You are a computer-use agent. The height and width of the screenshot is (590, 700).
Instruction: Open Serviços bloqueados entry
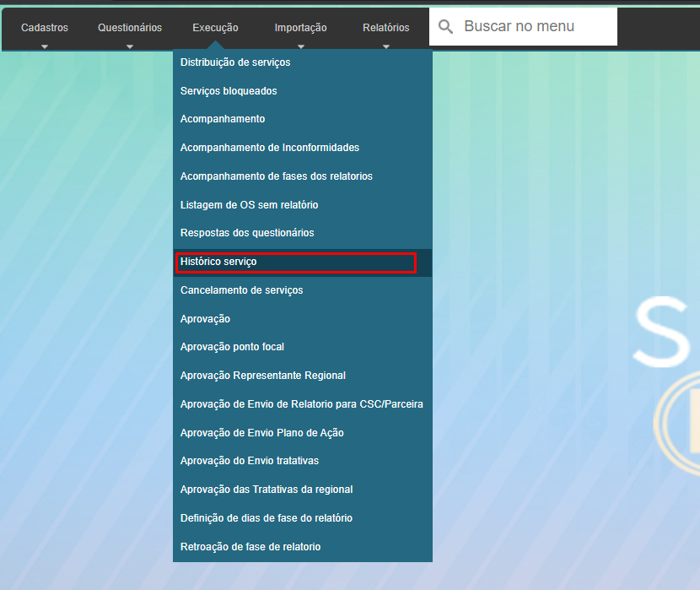point(229,91)
